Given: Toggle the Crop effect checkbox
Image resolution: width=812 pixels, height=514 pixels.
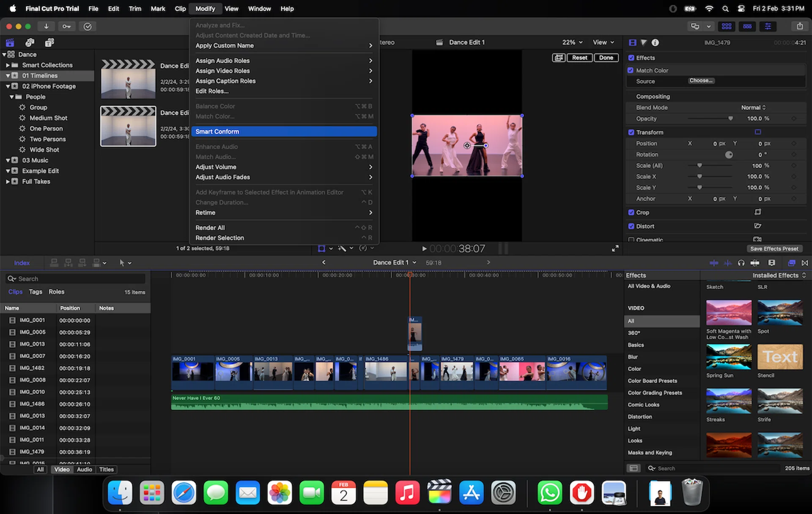Looking at the screenshot, I should pos(631,213).
